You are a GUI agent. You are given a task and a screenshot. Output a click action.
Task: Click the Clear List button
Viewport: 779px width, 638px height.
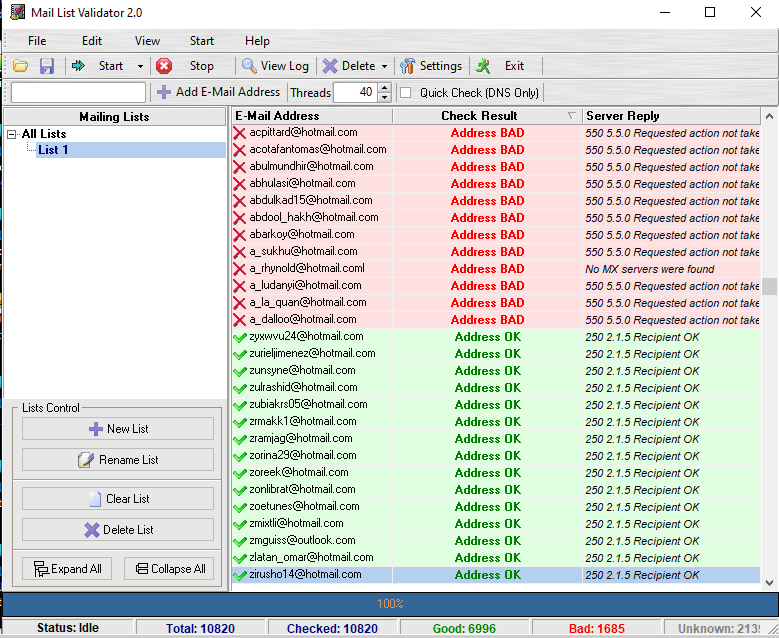click(118, 498)
